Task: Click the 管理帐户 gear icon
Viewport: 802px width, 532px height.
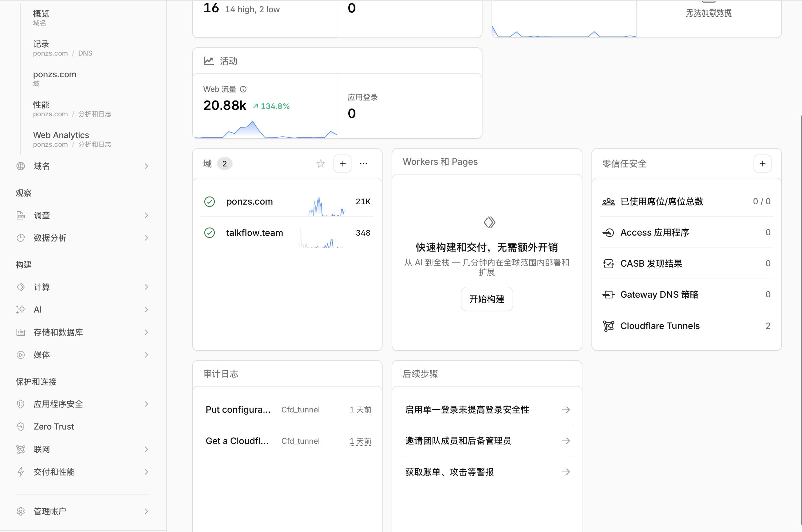Action: click(x=21, y=511)
